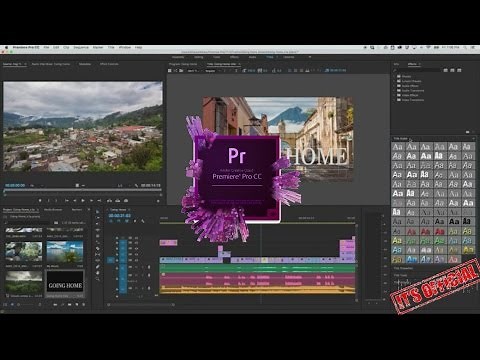Open the Color workspace

217,57
